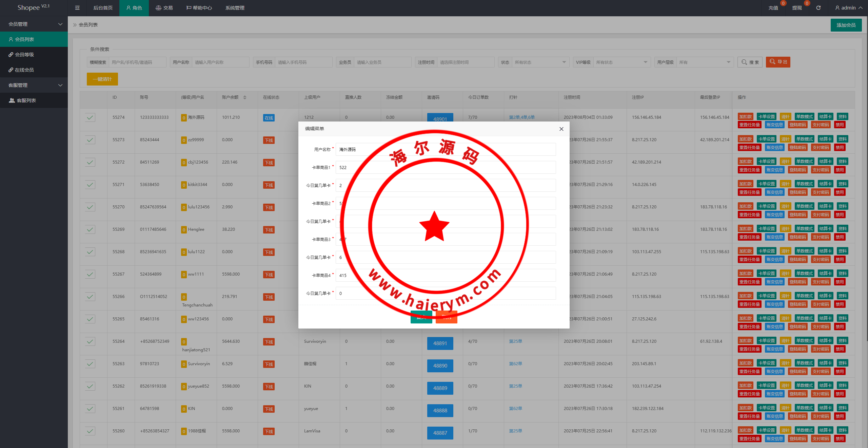Toggle checkbox for row ID 55274

tap(90, 117)
